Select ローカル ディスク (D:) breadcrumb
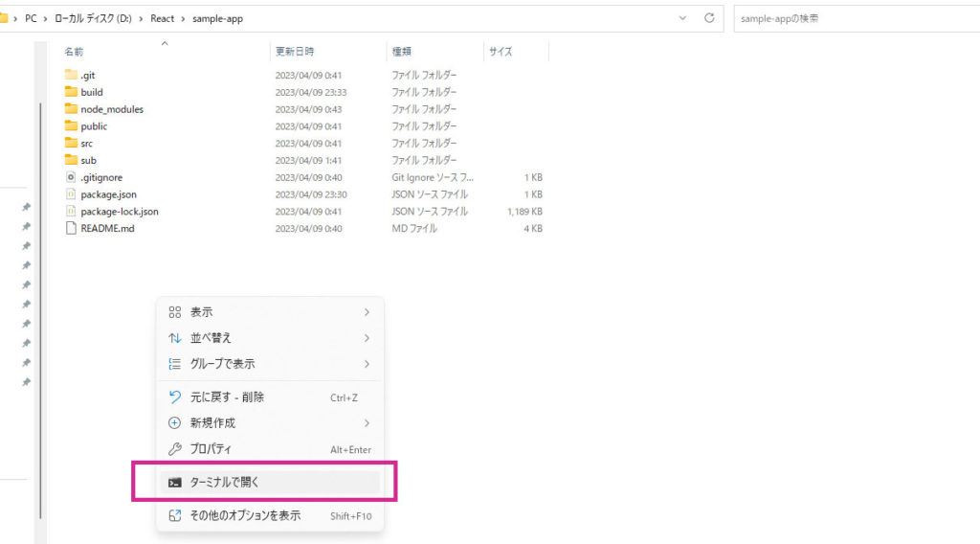980x544 pixels. (93, 19)
